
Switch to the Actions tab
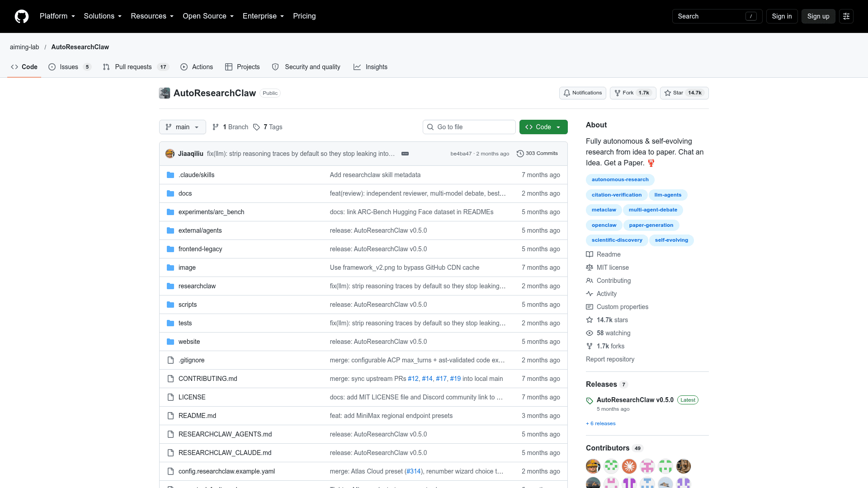coord(197,67)
